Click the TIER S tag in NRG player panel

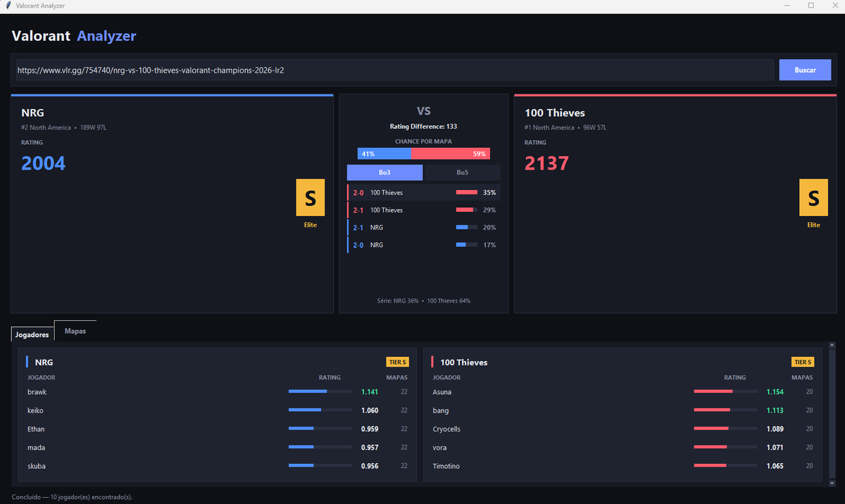tap(397, 362)
